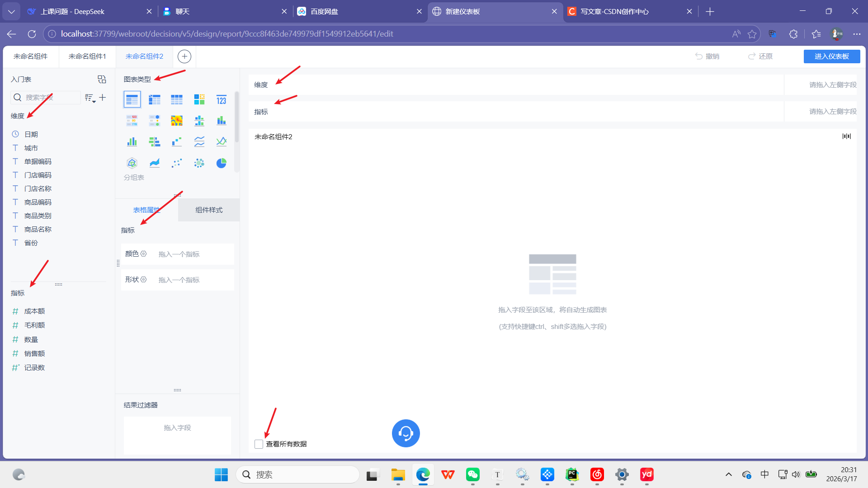Click the 搜索字段 input field
Screen dimensions: 868x488
[50, 98]
